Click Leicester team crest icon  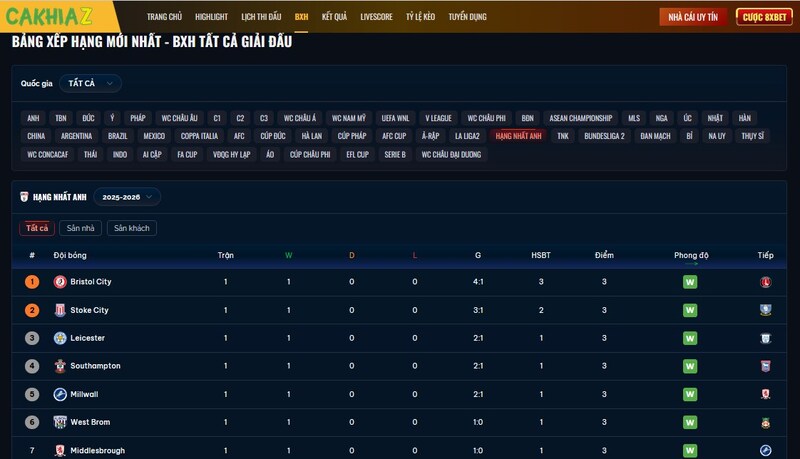[x=60, y=338]
